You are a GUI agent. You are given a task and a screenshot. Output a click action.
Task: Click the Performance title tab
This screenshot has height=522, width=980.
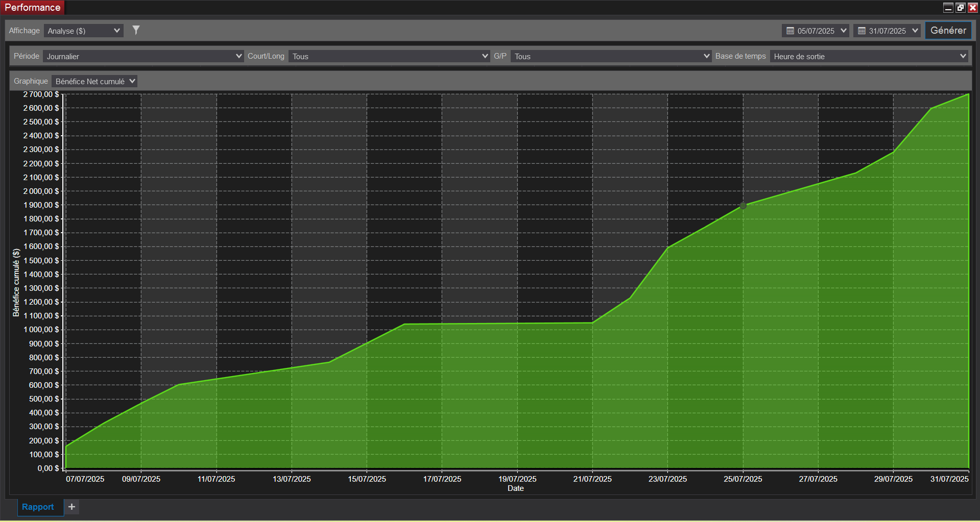pyautogui.click(x=32, y=8)
